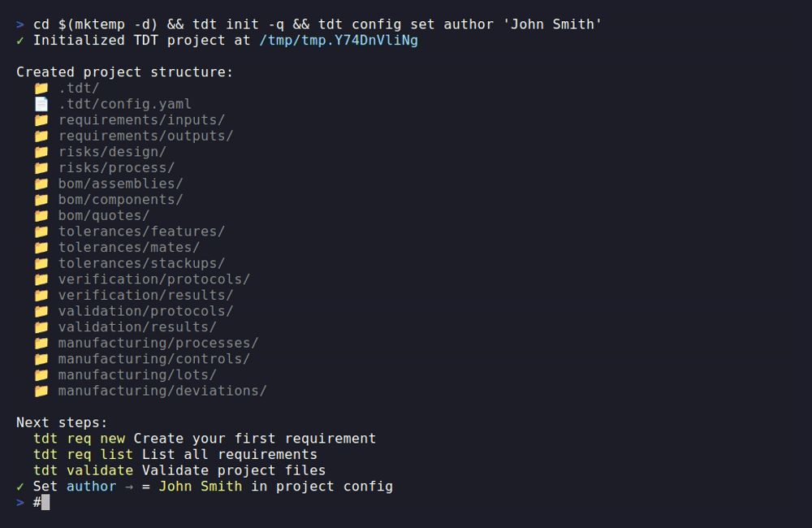Select the folder icon beside bom/assemblies/

[41, 184]
